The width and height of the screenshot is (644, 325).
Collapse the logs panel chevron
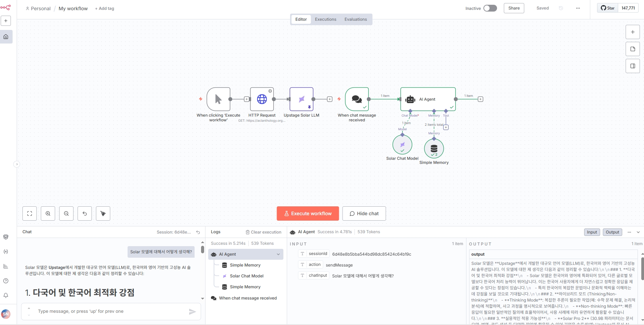(638, 232)
